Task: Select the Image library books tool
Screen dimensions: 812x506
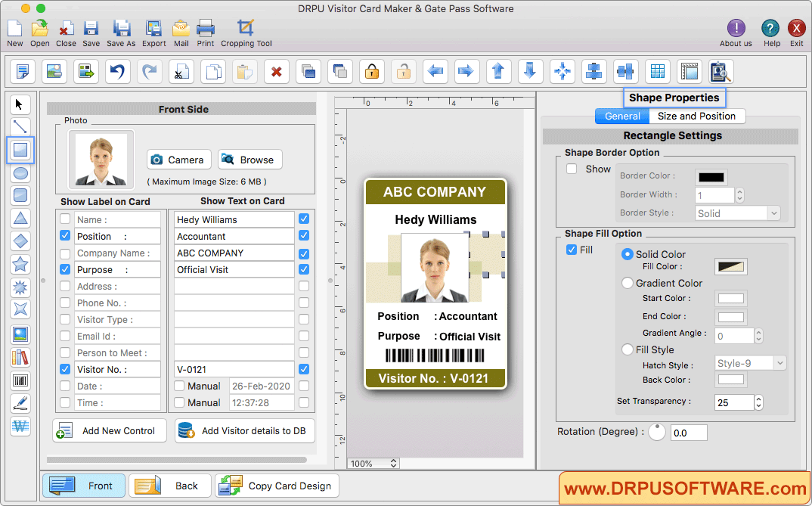Action: 20,357
